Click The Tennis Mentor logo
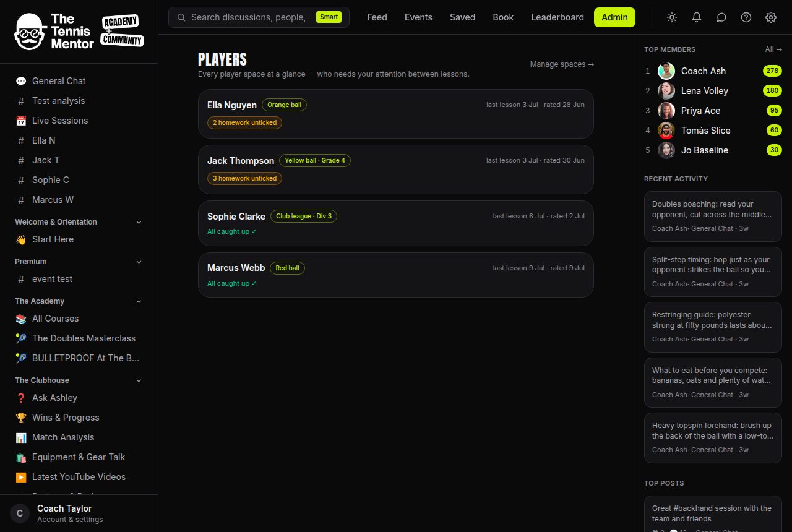Screen dimensions: 792x532 pos(54,32)
